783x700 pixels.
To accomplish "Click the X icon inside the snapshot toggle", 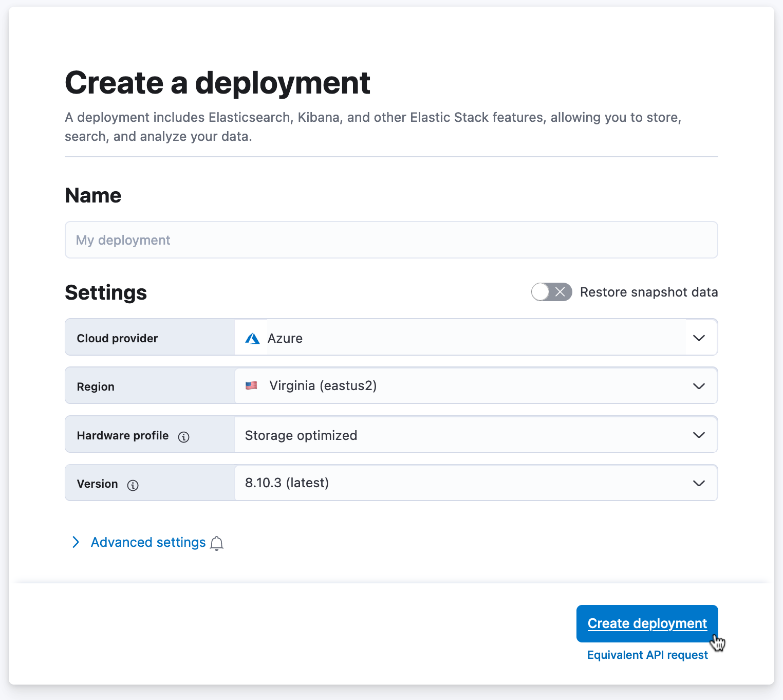I will (x=561, y=292).
